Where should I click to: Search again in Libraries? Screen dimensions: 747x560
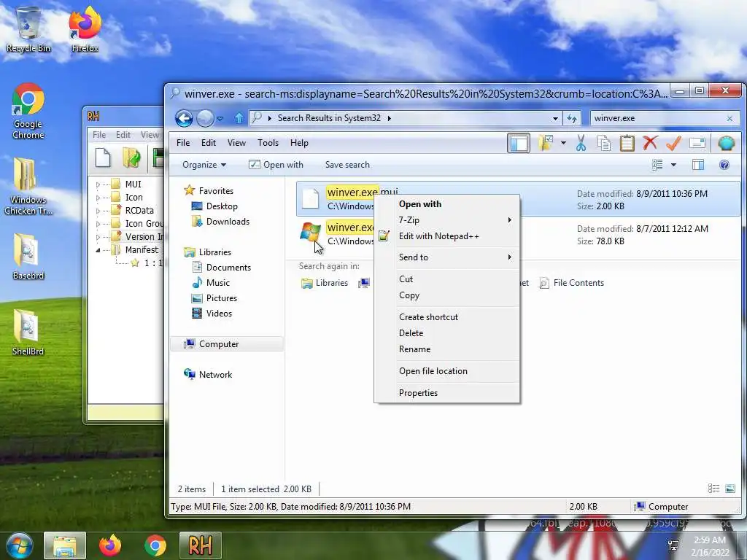pos(325,283)
